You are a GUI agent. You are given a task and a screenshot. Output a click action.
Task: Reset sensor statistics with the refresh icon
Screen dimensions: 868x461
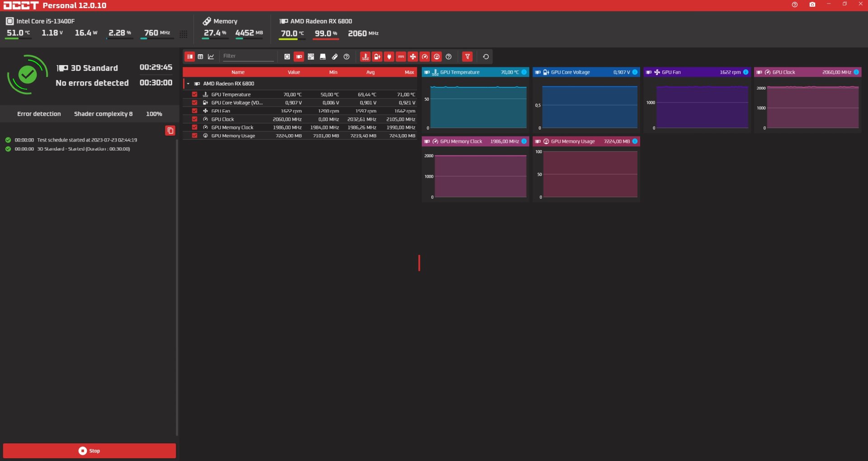[486, 56]
